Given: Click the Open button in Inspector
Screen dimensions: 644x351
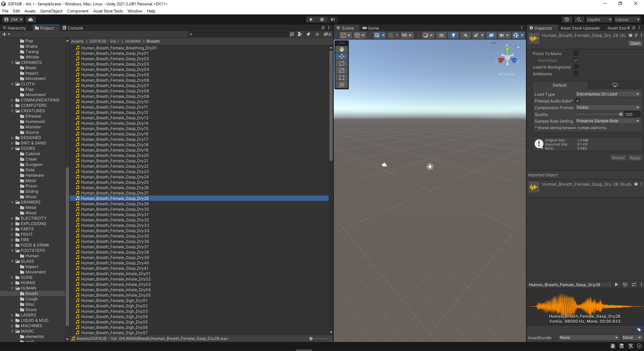Looking at the screenshot, I should 635,43.
